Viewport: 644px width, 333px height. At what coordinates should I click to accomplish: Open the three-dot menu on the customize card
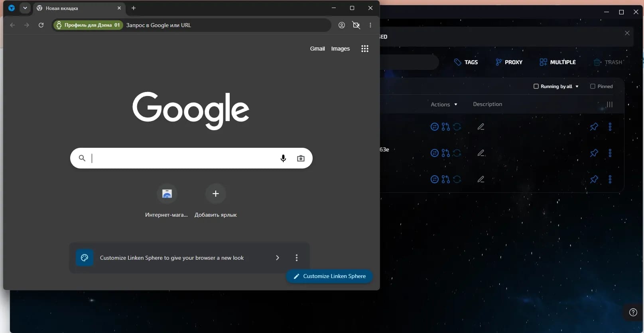coord(297,258)
